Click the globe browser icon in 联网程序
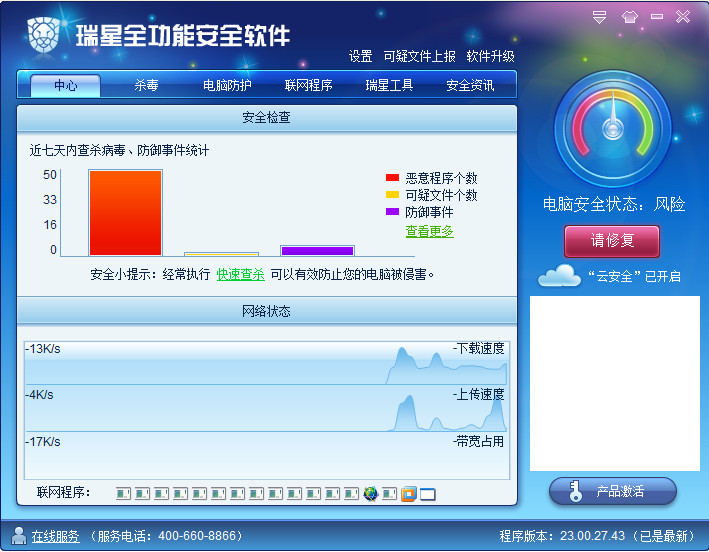This screenshot has width=709, height=552. pyautogui.click(x=371, y=493)
